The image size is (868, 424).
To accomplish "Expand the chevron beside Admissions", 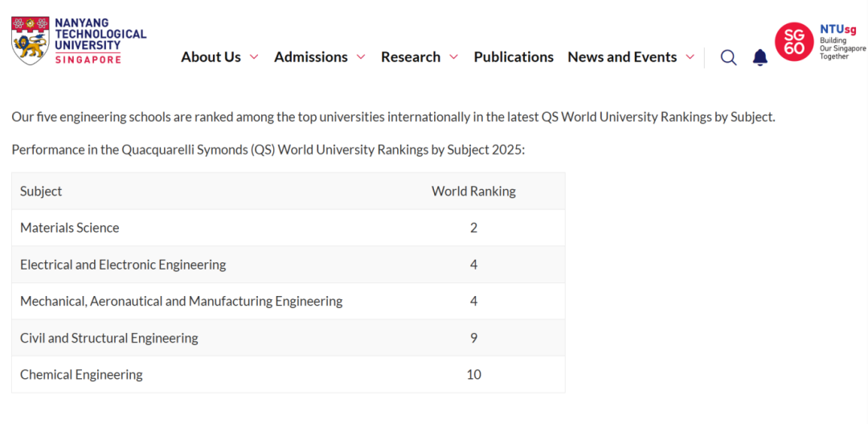I will 361,57.
